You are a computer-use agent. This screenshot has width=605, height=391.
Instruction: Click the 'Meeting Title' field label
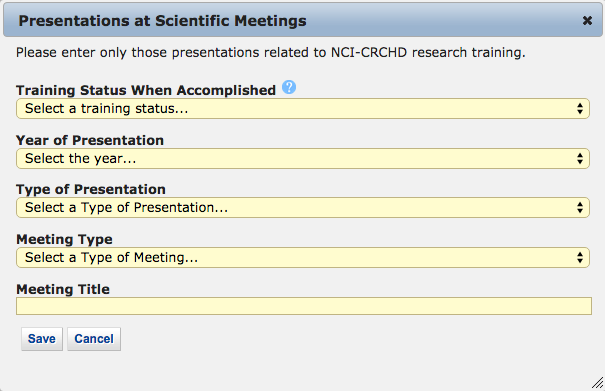pos(63,289)
